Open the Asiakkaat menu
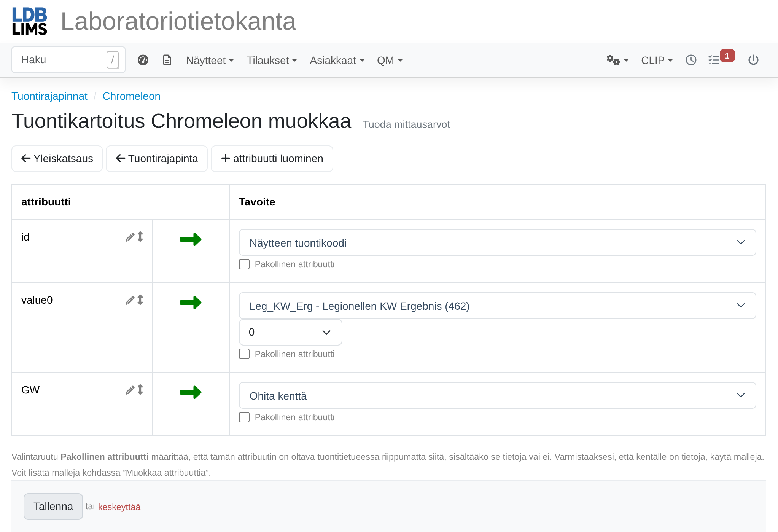Screen dimensions: 778x532 click(x=337, y=60)
